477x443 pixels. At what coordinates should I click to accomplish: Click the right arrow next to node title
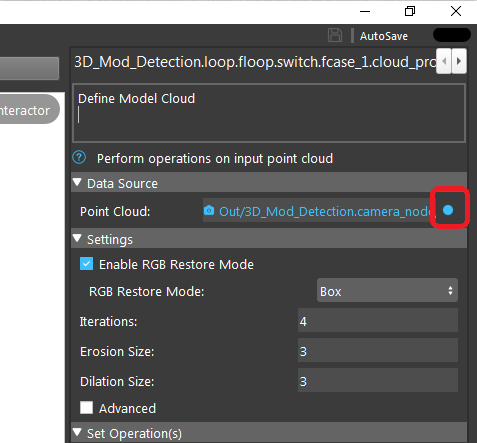pos(459,61)
